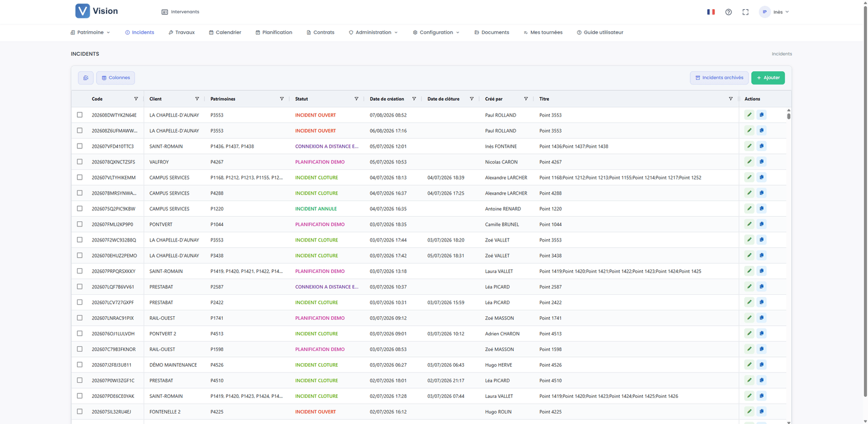The image size is (868, 424).
Task: Copy incident 2026076OJ1LULVDH
Action: tap(762, 334)
